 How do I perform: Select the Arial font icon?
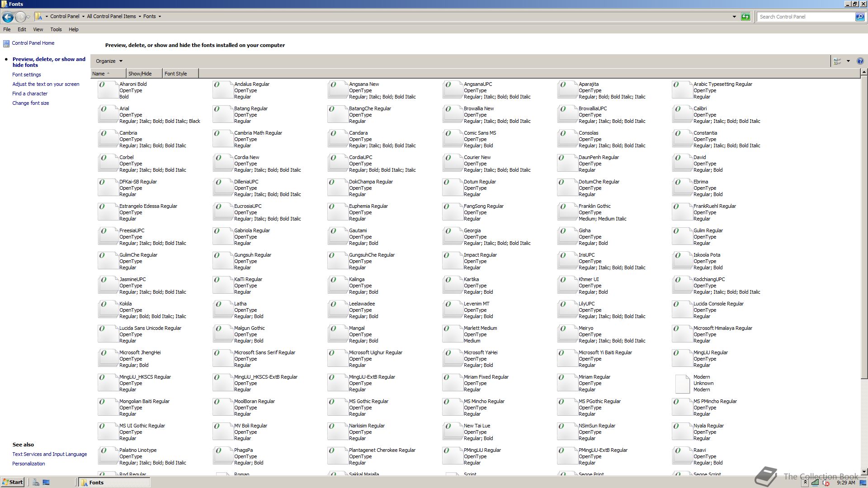(108, 114)
